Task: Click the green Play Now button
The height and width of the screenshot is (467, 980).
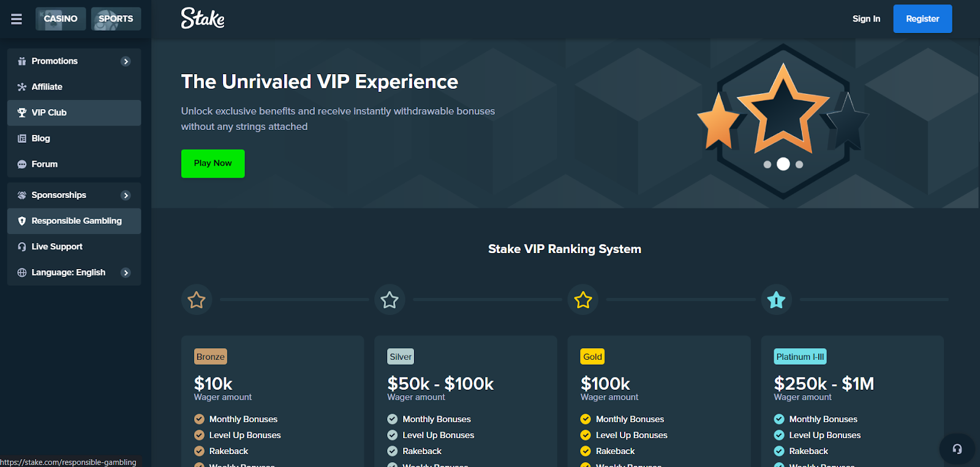Action: [x=213, y=164]
